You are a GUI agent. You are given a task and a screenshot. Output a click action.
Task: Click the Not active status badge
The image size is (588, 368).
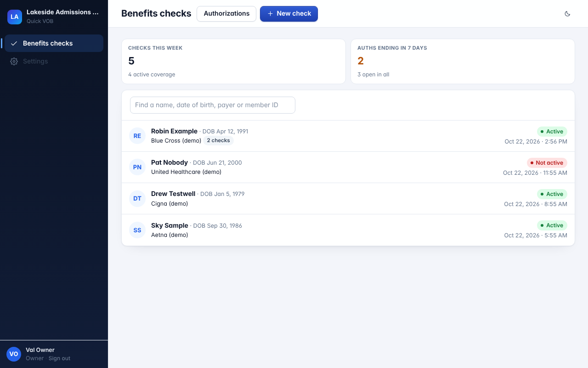pos(547,163)
